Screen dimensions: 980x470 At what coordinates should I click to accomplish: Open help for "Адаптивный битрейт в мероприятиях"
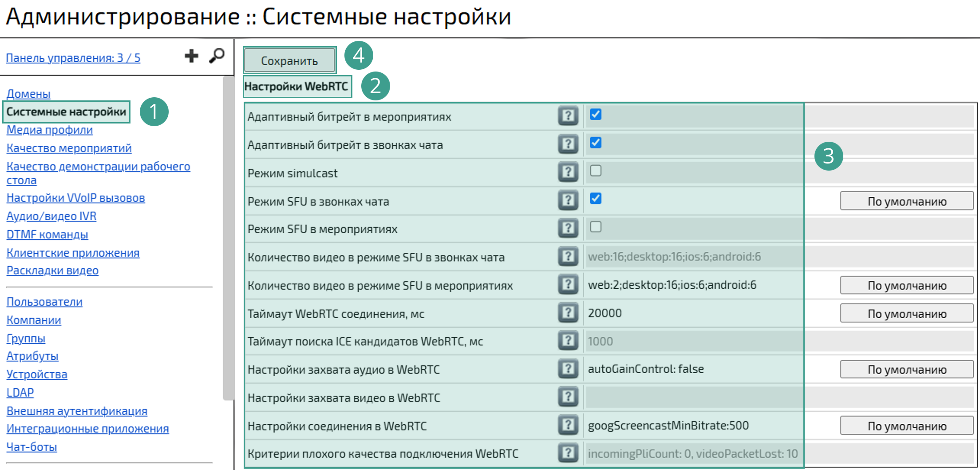568,115
